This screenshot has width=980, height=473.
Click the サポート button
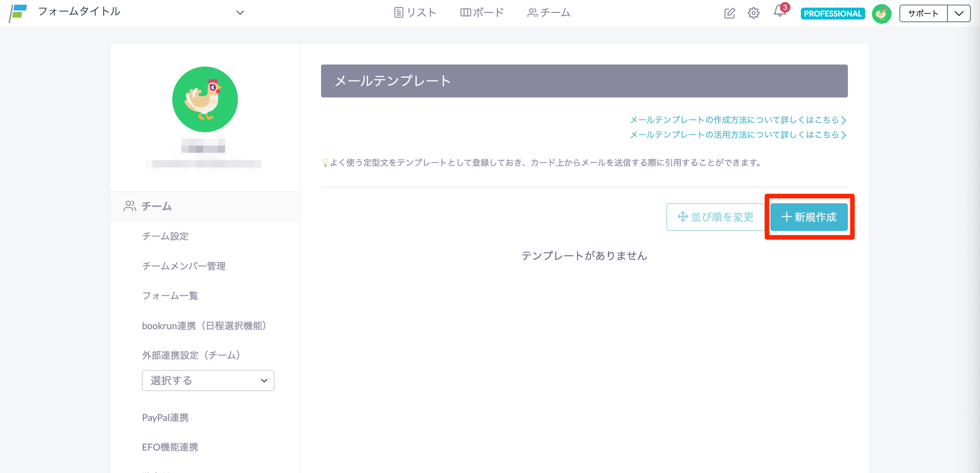(923, 13)
